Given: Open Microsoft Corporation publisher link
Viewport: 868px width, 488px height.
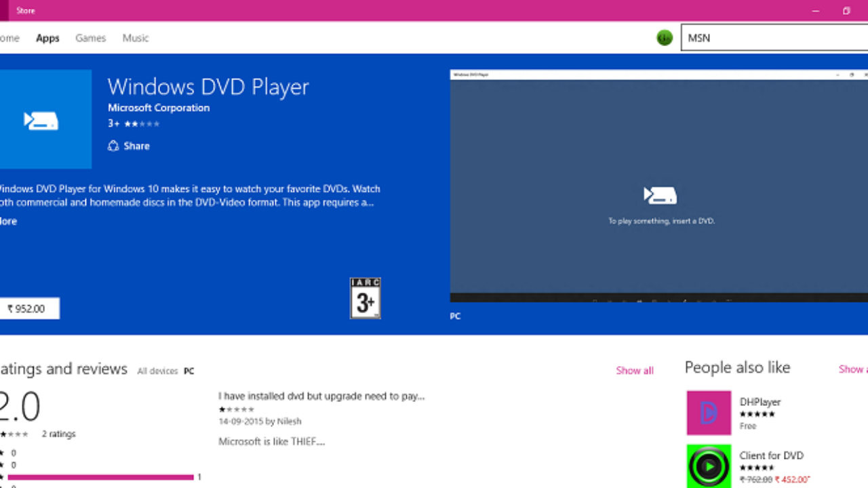Looking at the screenshot, I should (159, 107).
